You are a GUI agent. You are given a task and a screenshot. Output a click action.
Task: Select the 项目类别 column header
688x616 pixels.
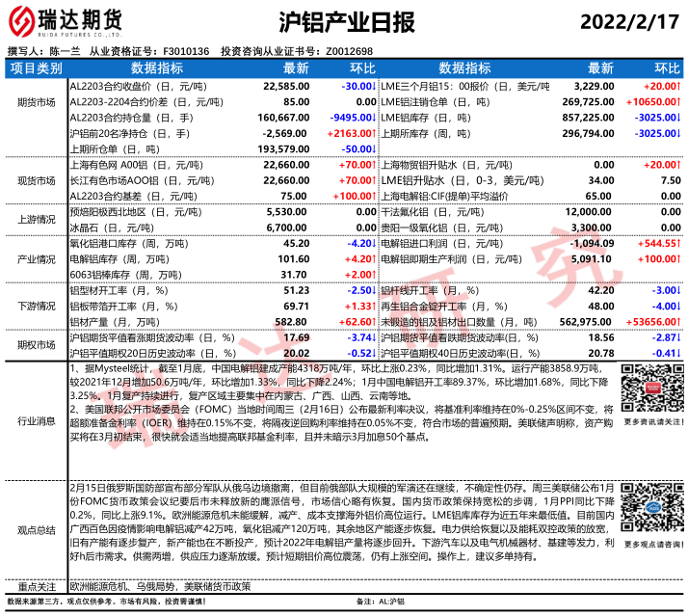36,68
